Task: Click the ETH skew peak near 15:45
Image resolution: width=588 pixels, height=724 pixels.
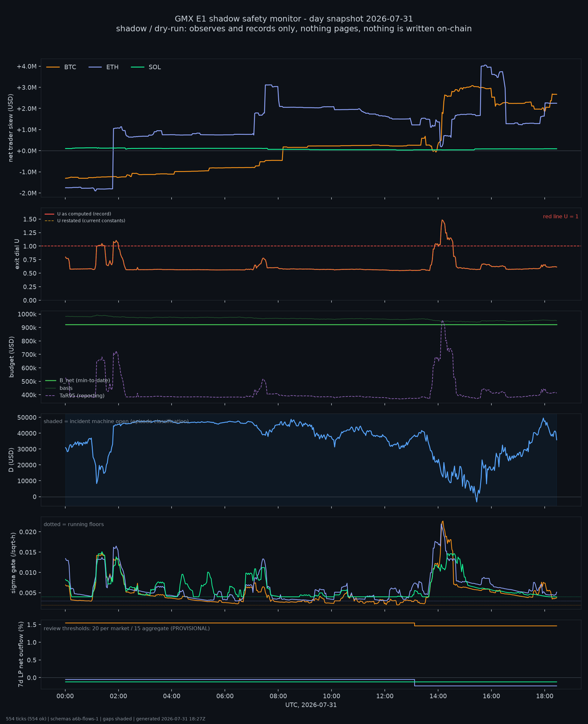Action: (485, 65)
